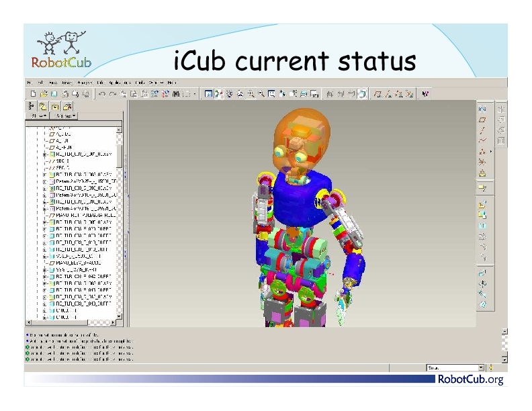
Task: Toggle datum points display
Action: pos(399,94)
